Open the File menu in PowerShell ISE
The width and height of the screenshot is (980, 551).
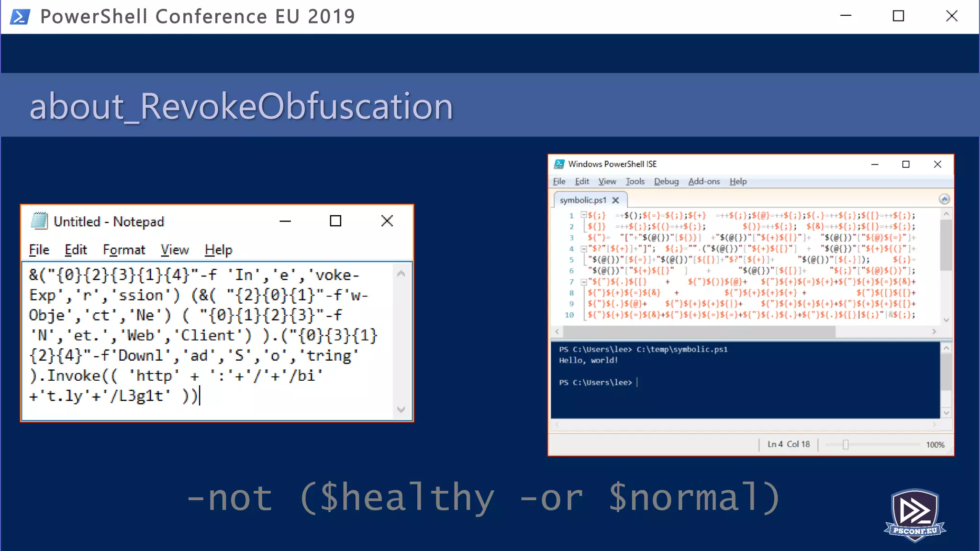pos(559,181)
